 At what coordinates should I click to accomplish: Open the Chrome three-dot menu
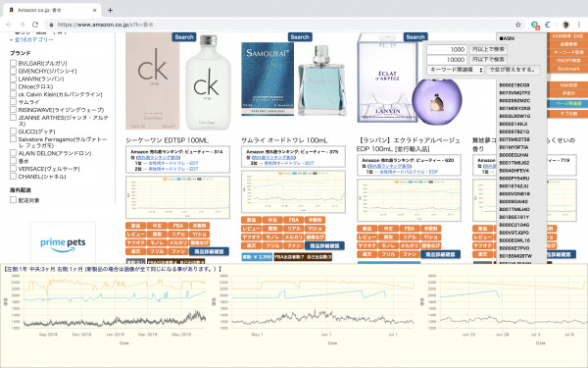pos(579,25)
